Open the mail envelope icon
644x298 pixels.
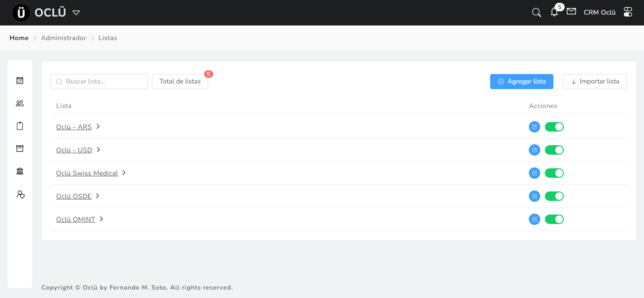571,11
